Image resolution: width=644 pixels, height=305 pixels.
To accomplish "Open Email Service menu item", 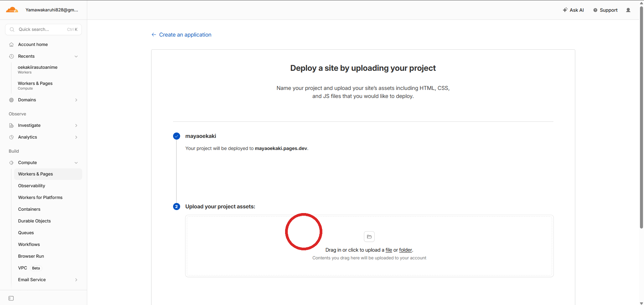I will (x=32, y=280).
